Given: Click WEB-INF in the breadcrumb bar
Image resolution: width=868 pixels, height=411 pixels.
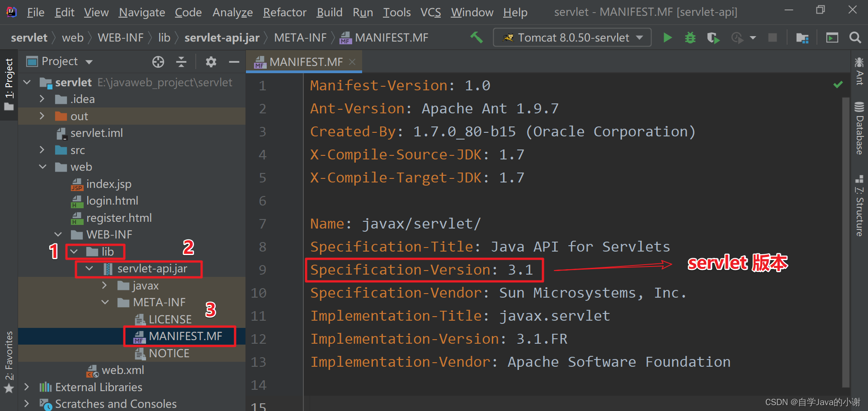Looking at the screenshot, I should click(x=121, y=37).
